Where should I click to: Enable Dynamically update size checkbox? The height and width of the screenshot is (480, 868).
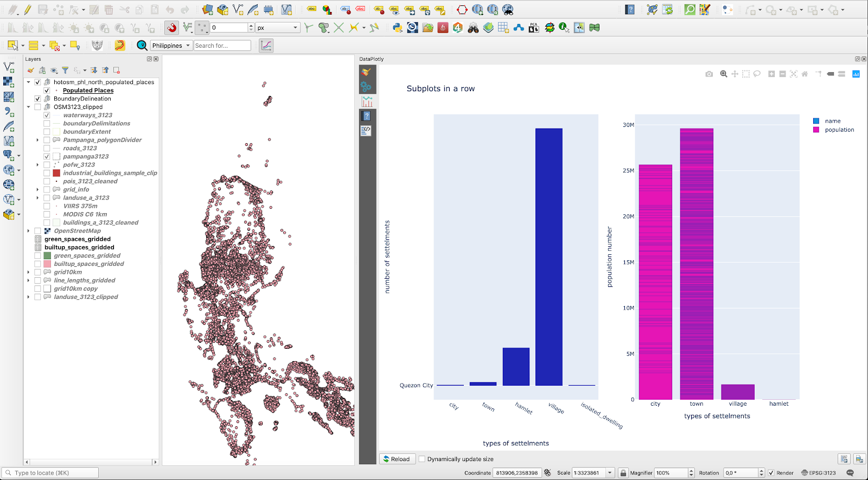click(x=422, y=459)
